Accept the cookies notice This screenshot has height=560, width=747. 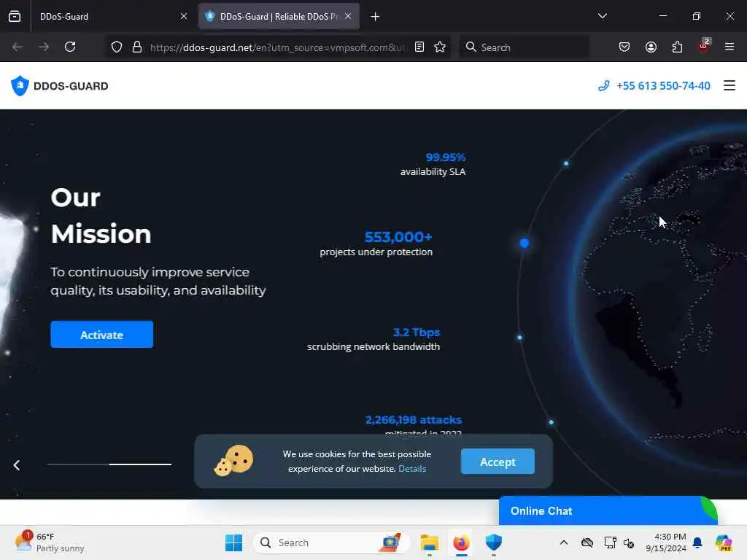(x=498, y=462)
